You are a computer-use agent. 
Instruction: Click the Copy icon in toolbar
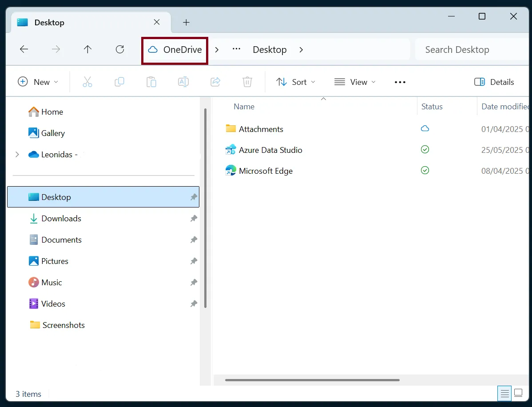(x=119, y=82)
